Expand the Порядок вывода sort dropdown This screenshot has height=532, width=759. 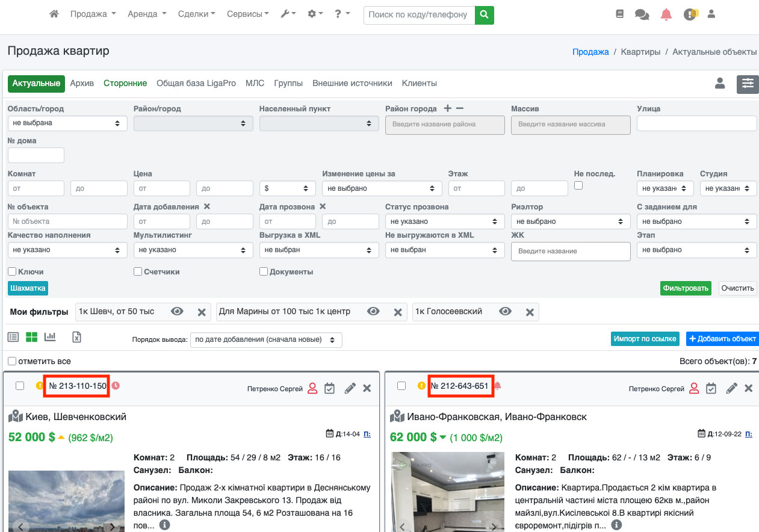265,340
